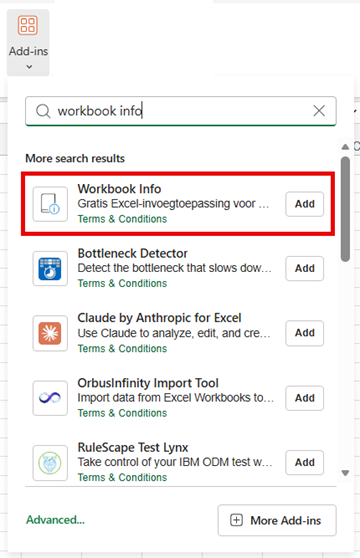Screen dimensions: 360x558
Task: Select the Bottleneck Detector title
Action: coord(133,253)
